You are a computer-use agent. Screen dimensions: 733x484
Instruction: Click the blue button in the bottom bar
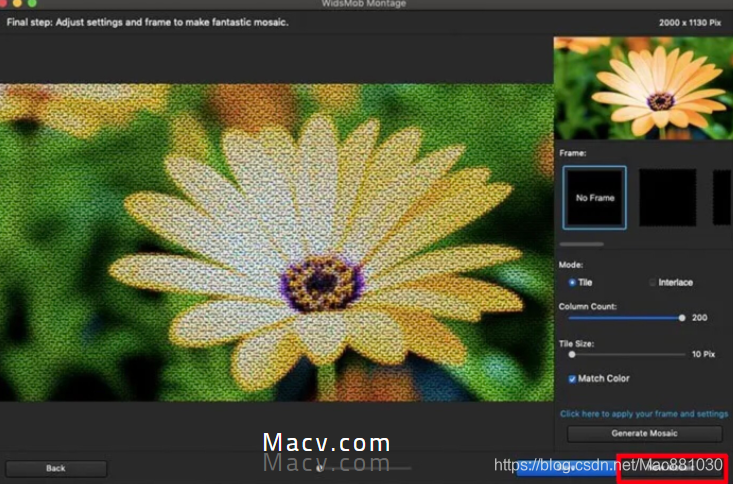(x=566, y=468)
